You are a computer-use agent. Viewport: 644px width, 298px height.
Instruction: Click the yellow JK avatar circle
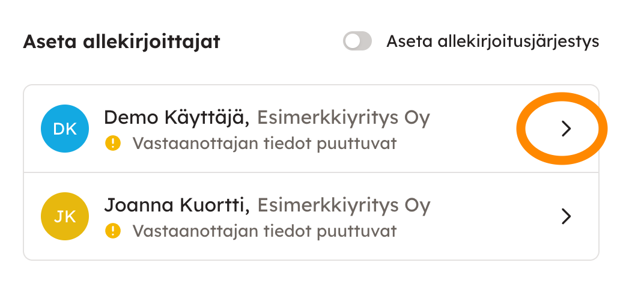(x=65, y=216)
